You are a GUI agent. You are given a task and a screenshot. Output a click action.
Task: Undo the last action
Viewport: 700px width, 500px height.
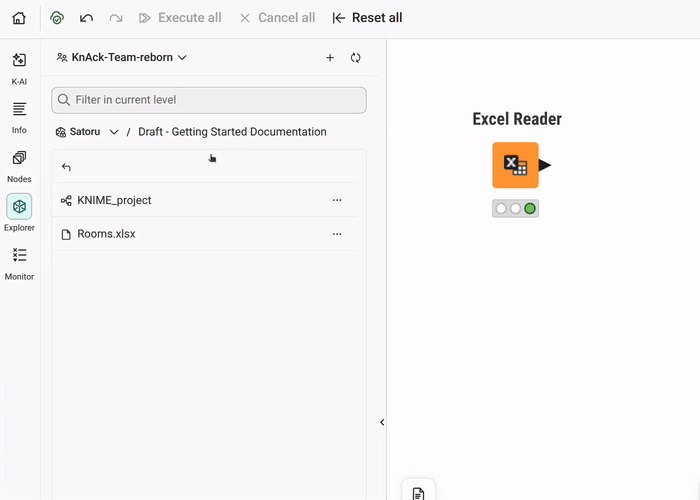point(86,18)
